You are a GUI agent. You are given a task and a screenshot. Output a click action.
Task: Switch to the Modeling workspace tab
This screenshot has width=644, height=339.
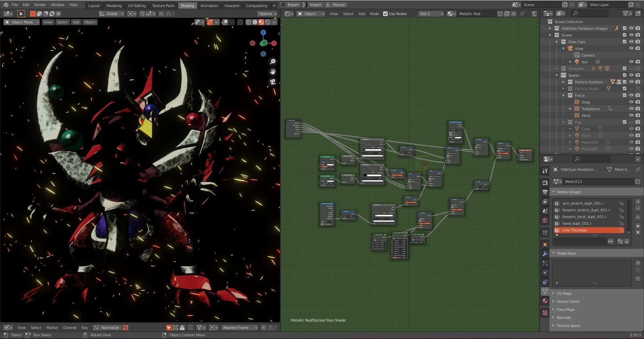point(114,6)
